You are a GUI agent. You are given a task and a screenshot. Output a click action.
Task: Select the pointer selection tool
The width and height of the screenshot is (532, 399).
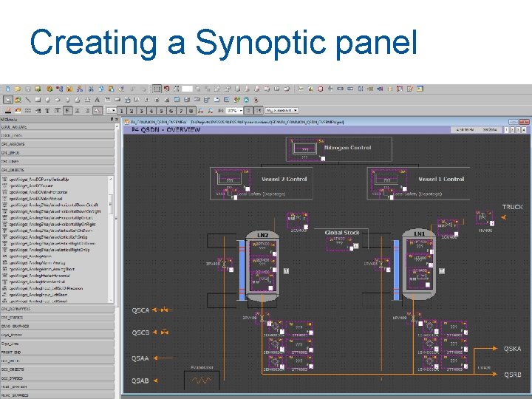click(8, 100)
